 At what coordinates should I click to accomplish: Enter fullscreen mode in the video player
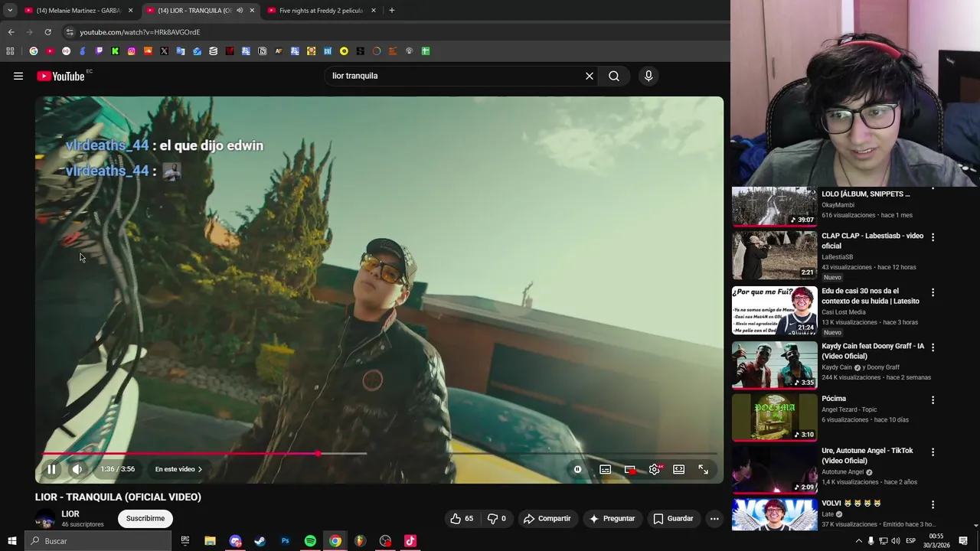(703, 469)
